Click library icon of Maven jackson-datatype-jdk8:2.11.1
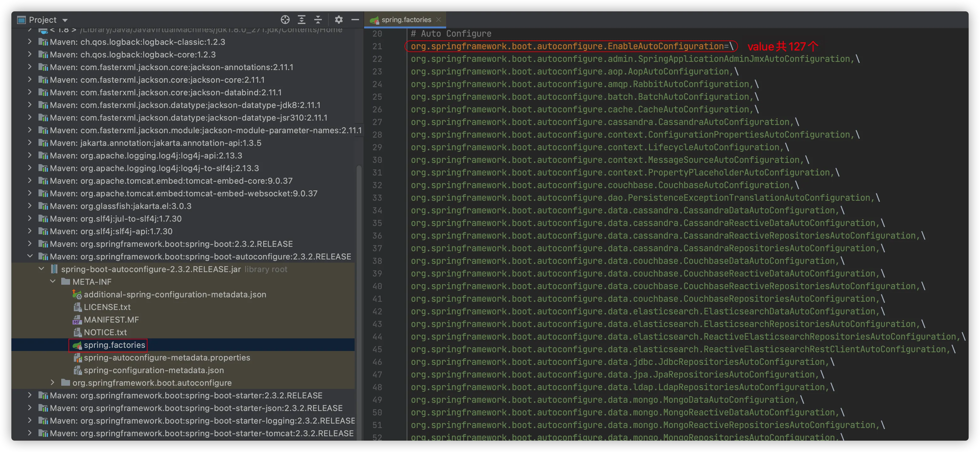The height and width of the screenshot is (452, 980). [x=43, y=105]
